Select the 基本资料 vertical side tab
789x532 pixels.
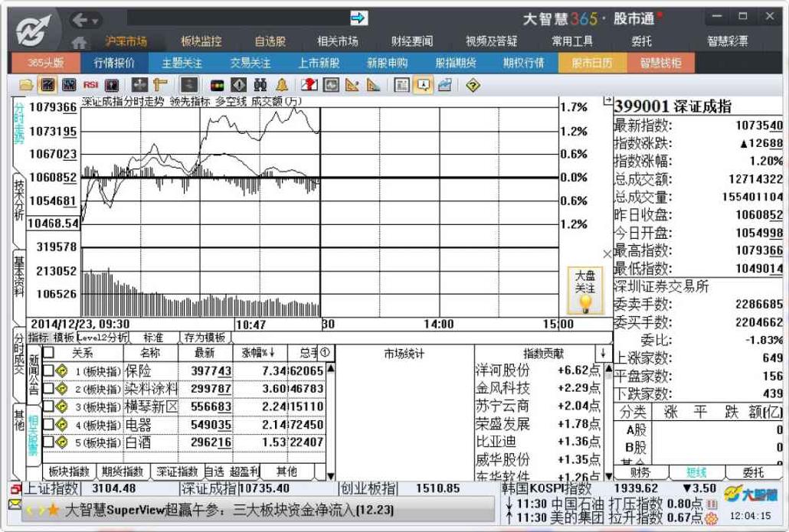pyautogui.click(x=18, y=276)
